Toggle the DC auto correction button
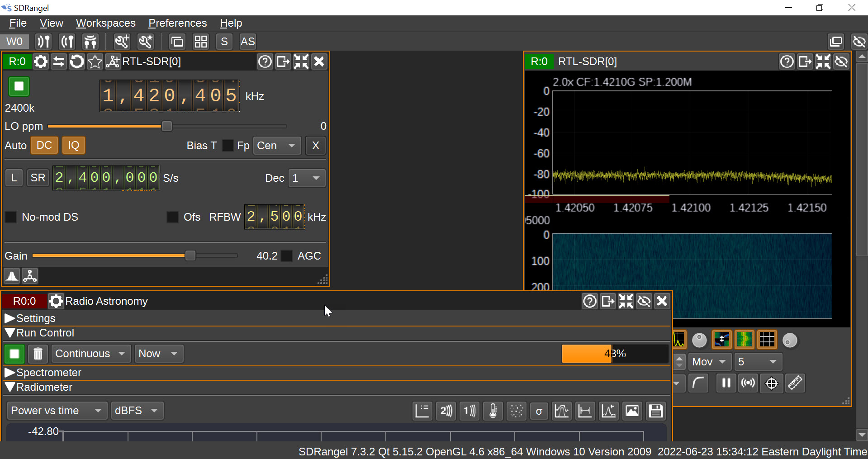Image resolution: width=868 pixels, height=459 pixels. (44, 146)
